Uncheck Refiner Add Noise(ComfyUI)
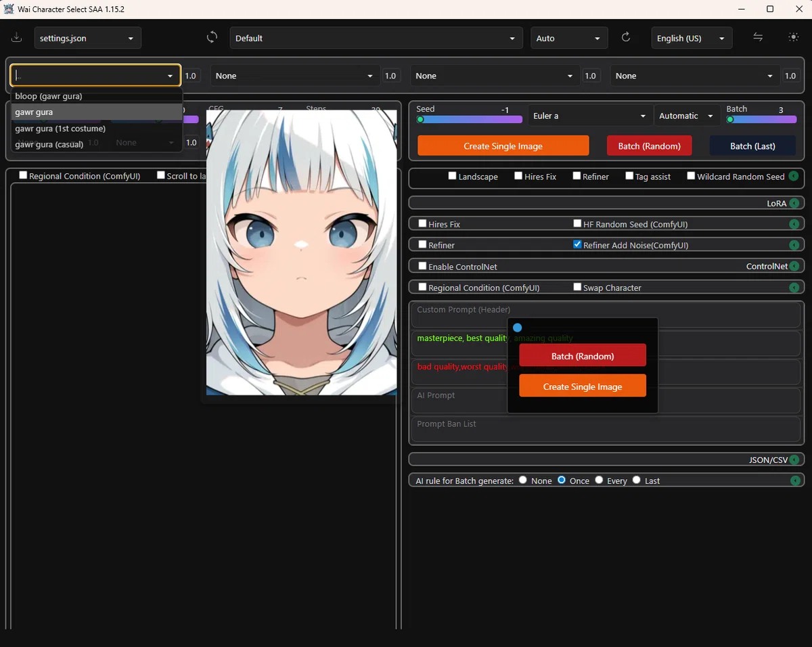This screenshot has height=647, width=812. coord(577,244)
